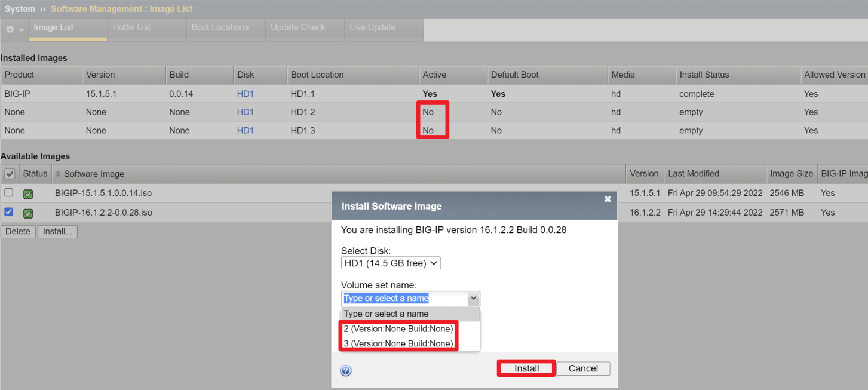Screen dimensions: 868x390
Task: Open the Select Disk dropdown
Action: pos(391,263)
